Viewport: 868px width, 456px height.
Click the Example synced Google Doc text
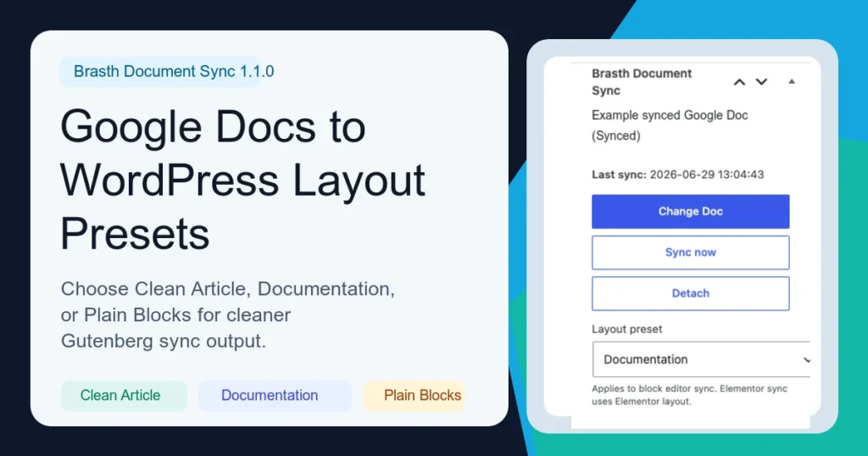click(670, 125)
